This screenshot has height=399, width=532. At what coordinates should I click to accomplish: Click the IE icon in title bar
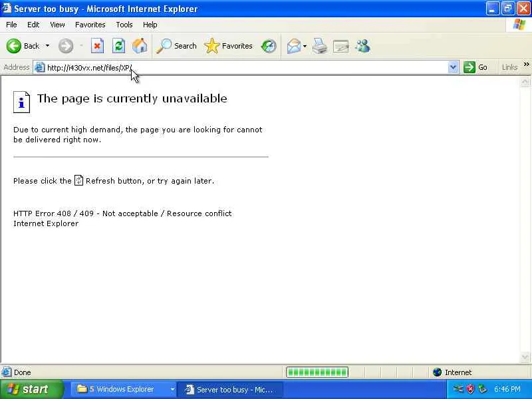7,8
